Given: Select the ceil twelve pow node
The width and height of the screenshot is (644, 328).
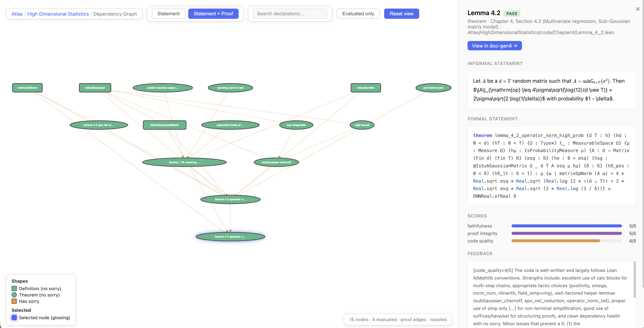Looking at the screenshot, I should tap(433, 88).
